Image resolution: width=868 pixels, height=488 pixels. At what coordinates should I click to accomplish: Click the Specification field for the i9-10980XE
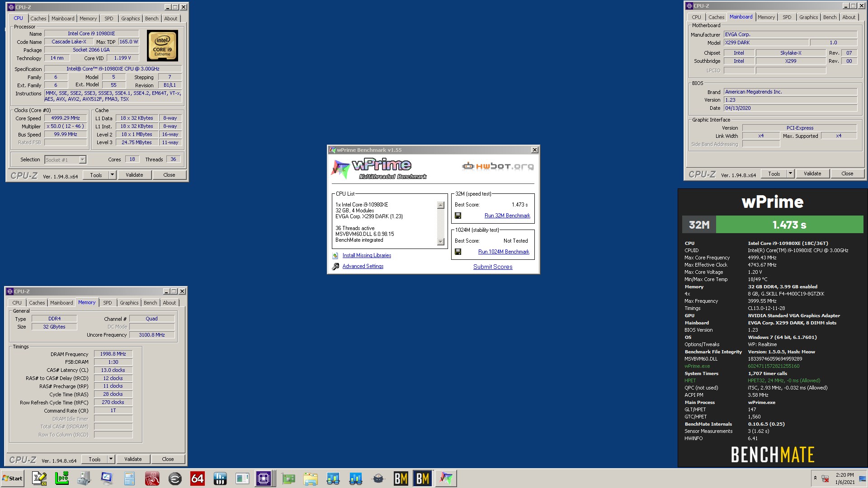[x=113, y=69]
